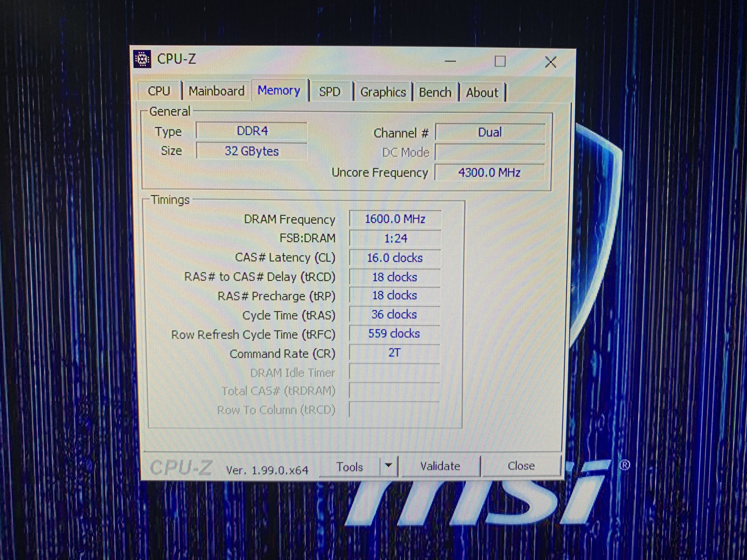
Task: Go to the About tab
Action: click(482, 93)
